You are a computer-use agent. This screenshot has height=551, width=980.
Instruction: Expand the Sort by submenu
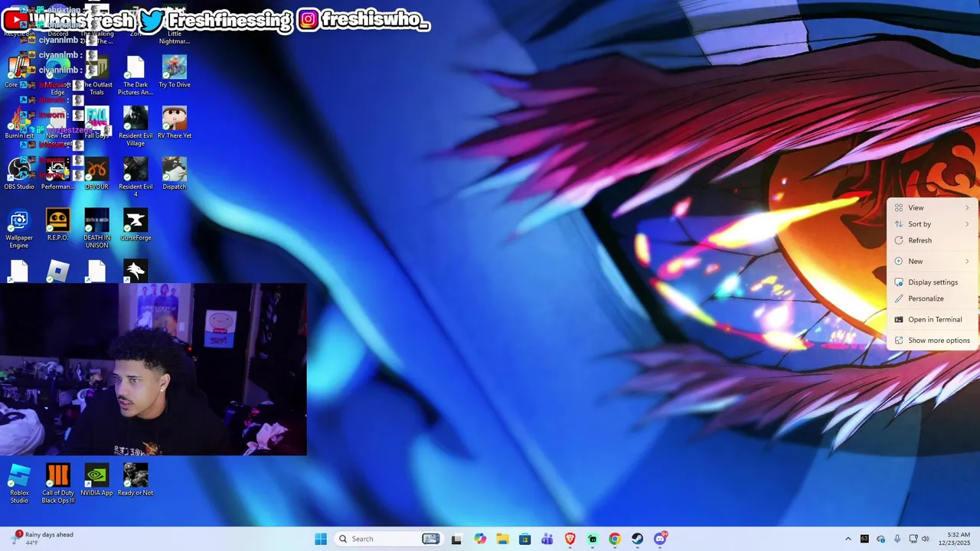click(933, 224)
